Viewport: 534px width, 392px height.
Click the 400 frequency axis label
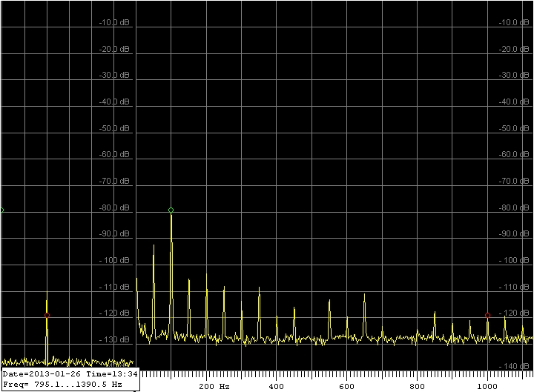pyautogui.click(x=276, y=387)
